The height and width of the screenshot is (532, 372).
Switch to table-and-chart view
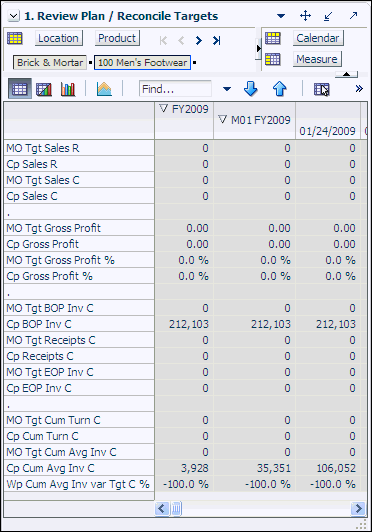click(44, 89)
